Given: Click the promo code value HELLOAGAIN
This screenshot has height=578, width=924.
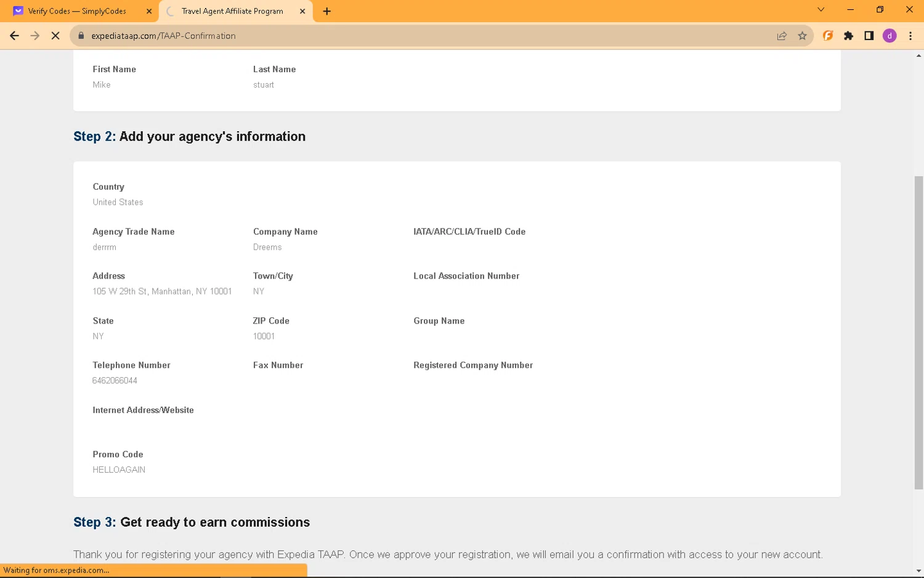Looking at the screenshot, I should pos(119,470).
